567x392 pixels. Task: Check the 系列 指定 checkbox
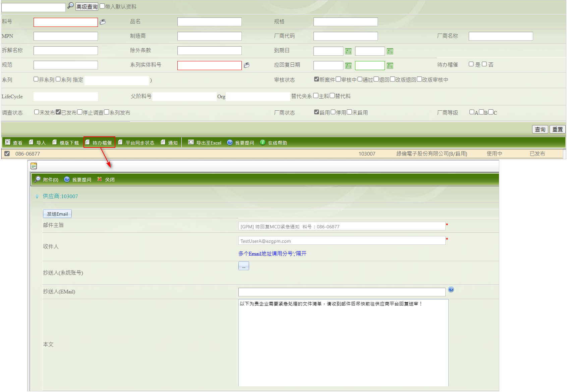point(58,79)
